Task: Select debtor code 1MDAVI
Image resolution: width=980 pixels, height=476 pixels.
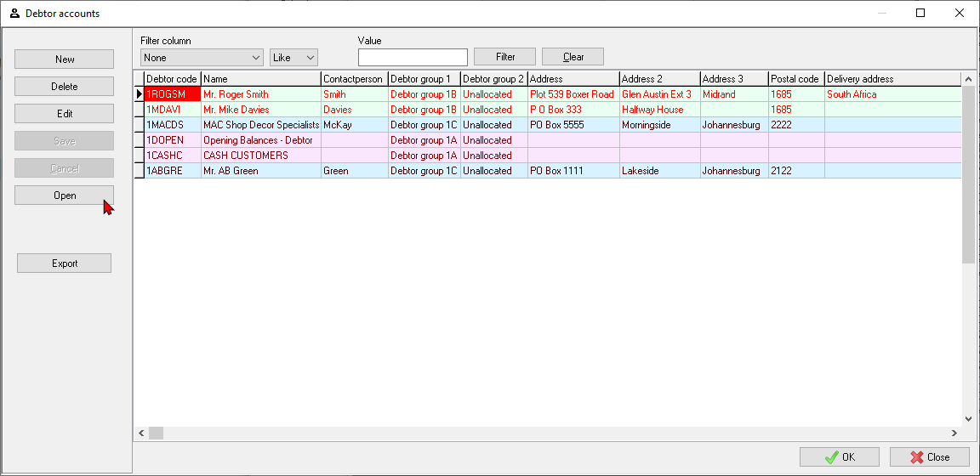Action: [172, 110]
